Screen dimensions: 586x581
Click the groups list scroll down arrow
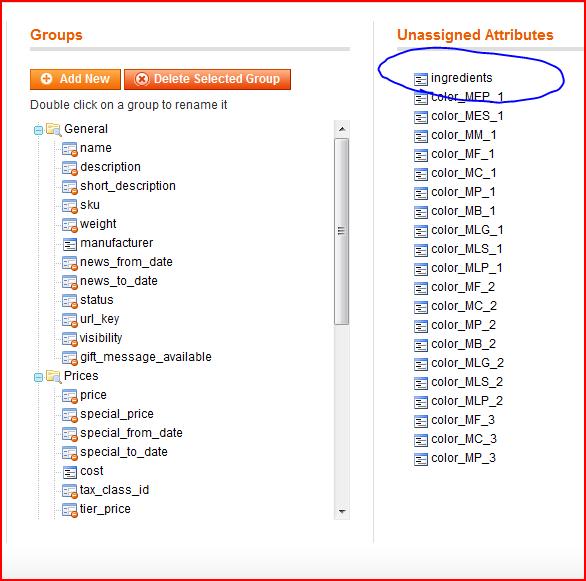click(x=342, y=511)
